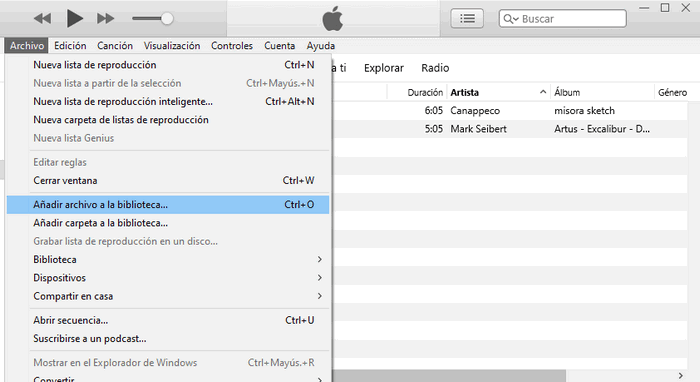Viewport: 700px width, 382px height.
Task: Focus the Buscar search field
Action: [562, 19]
